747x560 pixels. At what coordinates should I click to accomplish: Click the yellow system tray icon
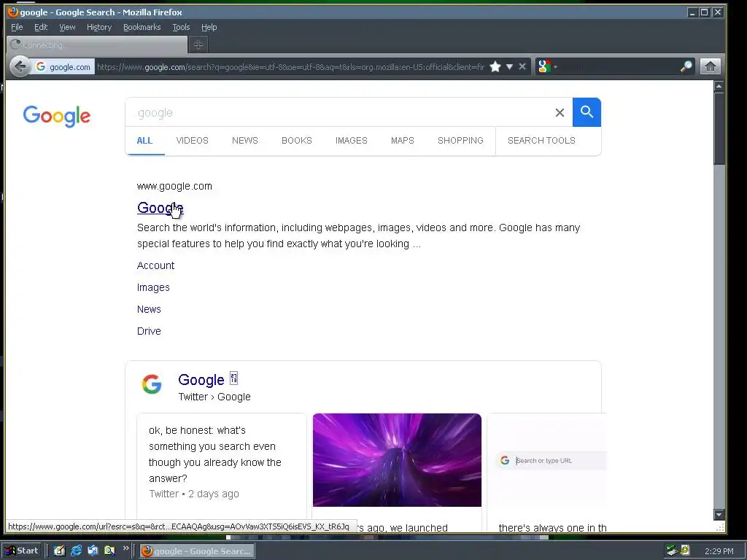pyautogui.click(x=685, y=551)
